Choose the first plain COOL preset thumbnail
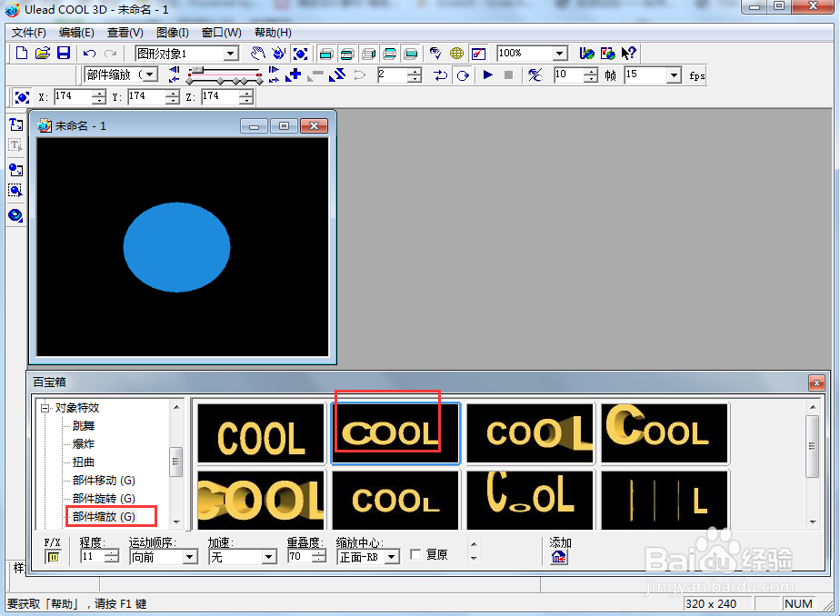This screenshot has height=616, width=840. click(x=261, y=433)
